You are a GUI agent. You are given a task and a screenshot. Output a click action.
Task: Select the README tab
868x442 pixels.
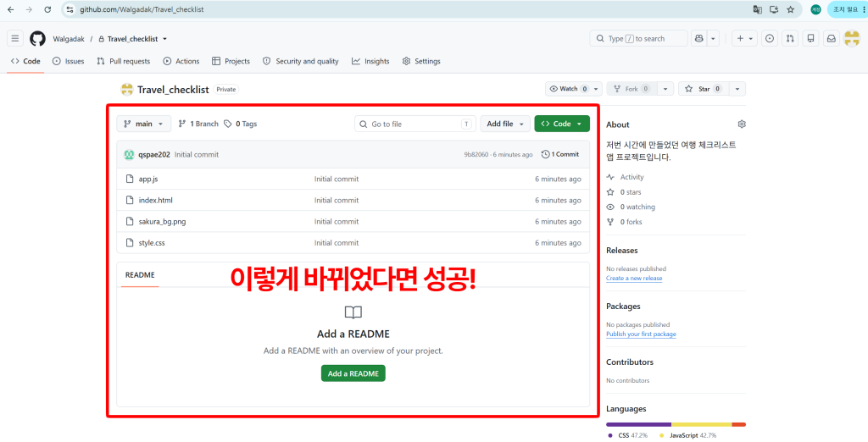[140, 275]
